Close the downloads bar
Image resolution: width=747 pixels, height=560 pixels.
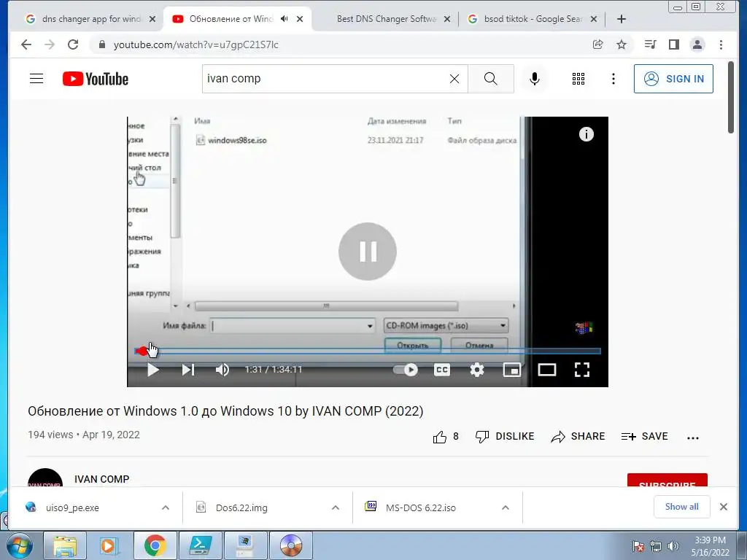coord(724,507)
